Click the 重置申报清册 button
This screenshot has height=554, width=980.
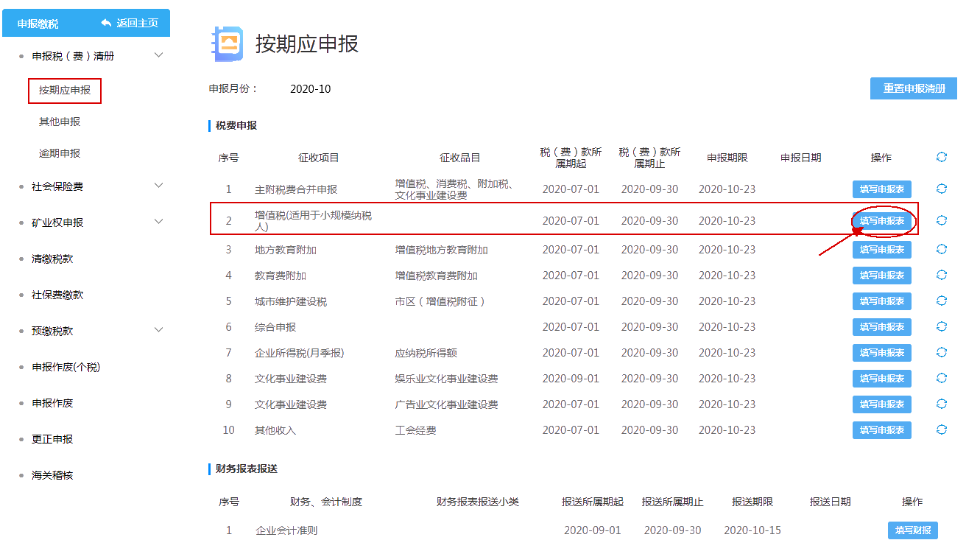[913, 88]
